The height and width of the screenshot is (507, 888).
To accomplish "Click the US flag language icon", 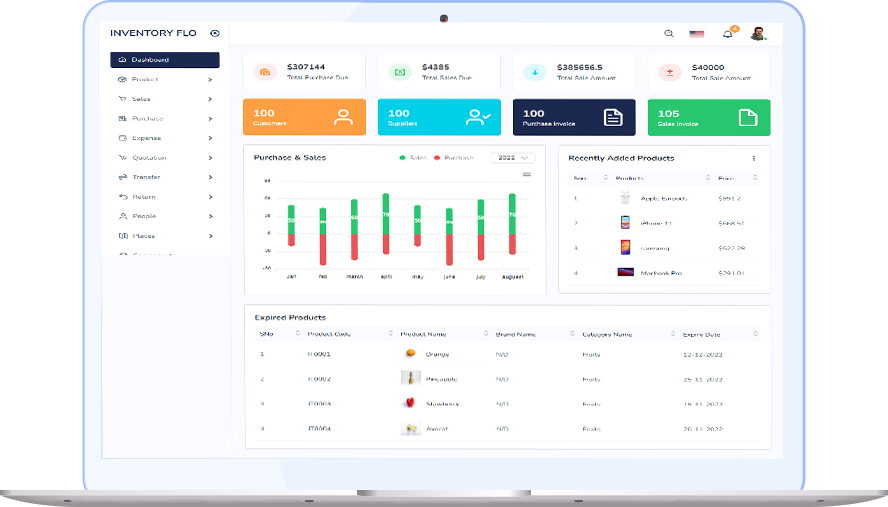I will point(697,34).
